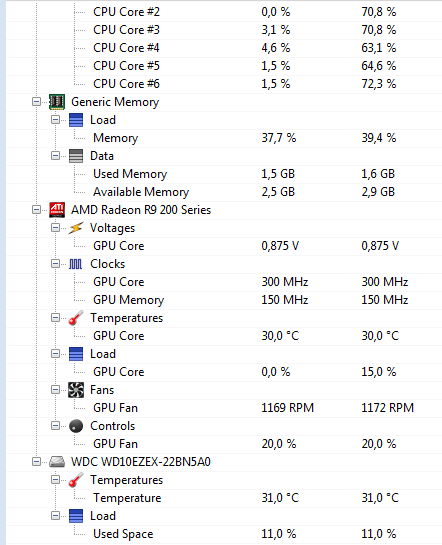Click the Fans icon
The image size is (442, 545).
[76, 390]
